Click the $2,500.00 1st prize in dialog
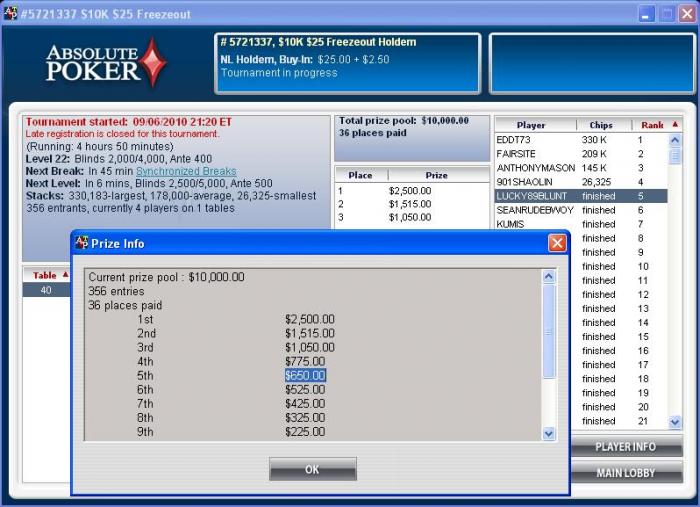The image size is (700, 507). click(310, 319)
